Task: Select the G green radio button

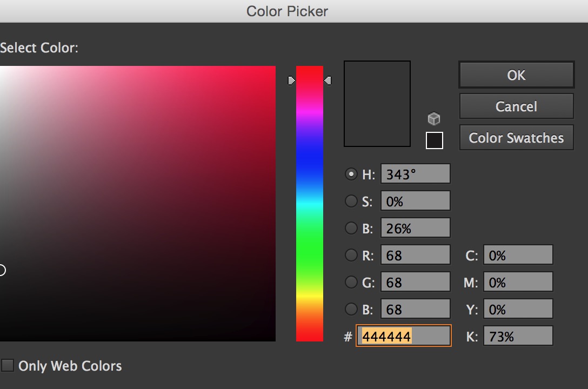Action: 351,282
